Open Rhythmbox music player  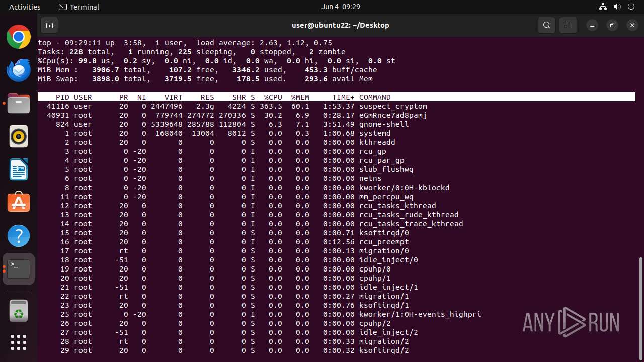[x=19, y=136]
